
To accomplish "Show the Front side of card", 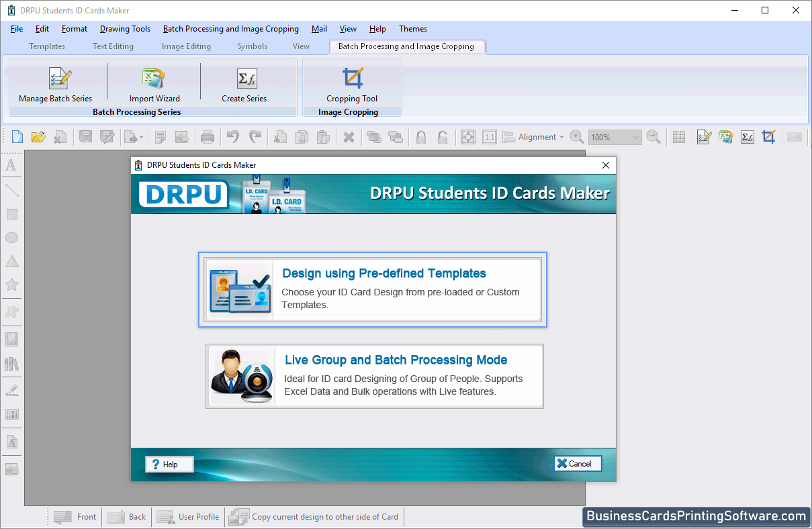I will pyautogui.click(x=76, y=517).
